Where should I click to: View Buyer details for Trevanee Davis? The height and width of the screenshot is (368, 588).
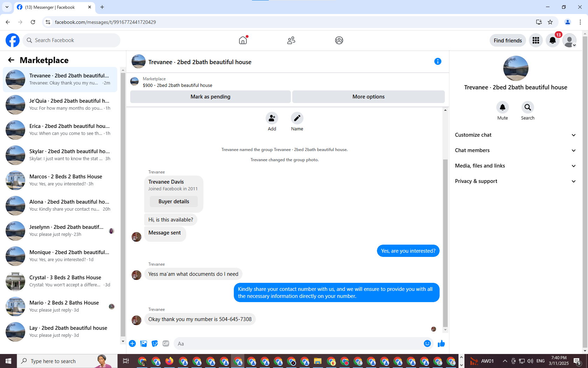click(174, 202)
